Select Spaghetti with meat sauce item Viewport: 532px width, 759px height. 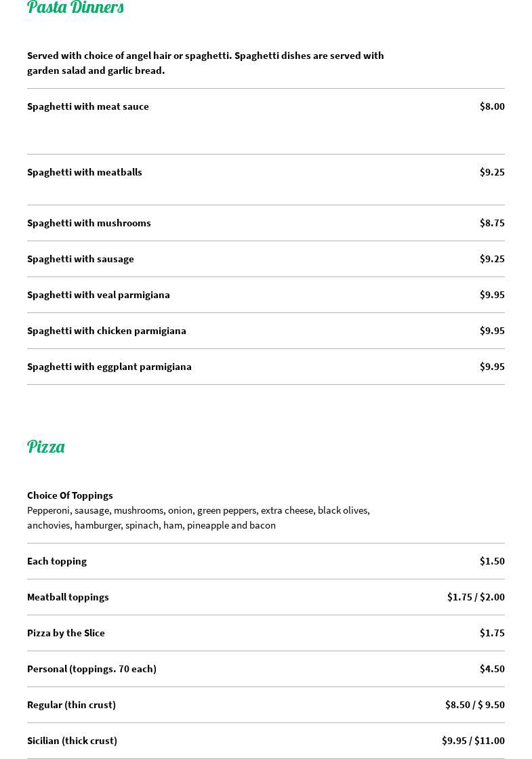pos(88,106)
